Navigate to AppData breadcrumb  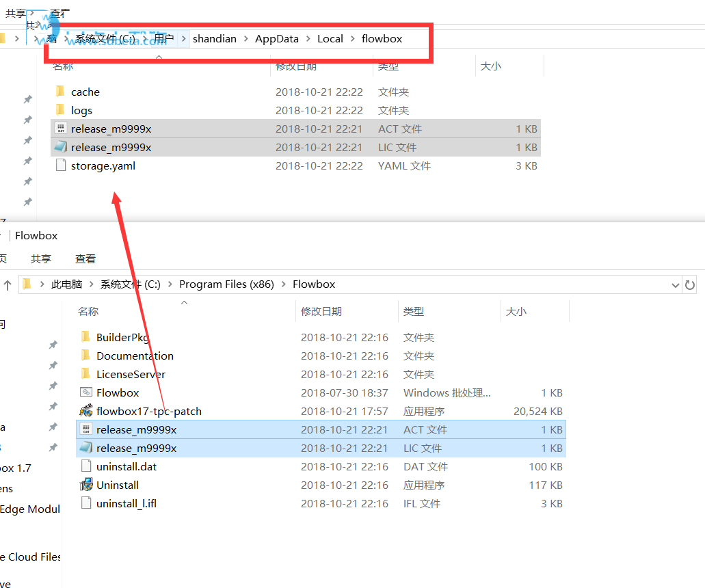276,39
